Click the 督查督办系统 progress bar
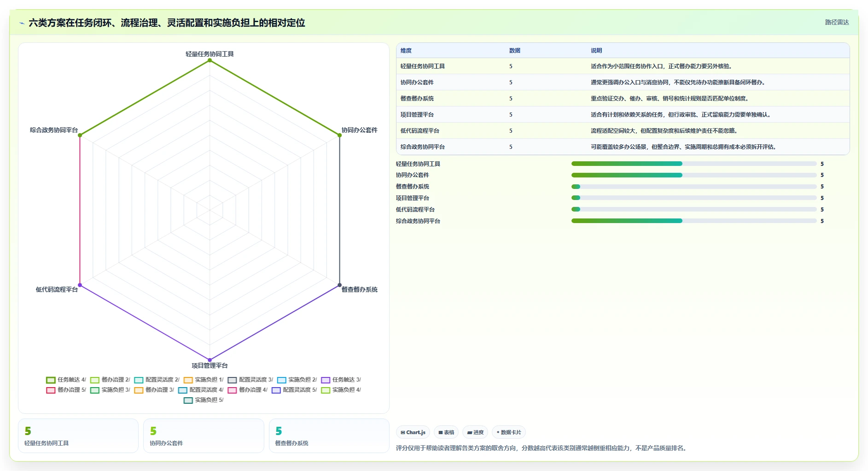 [x=694, y=187]
